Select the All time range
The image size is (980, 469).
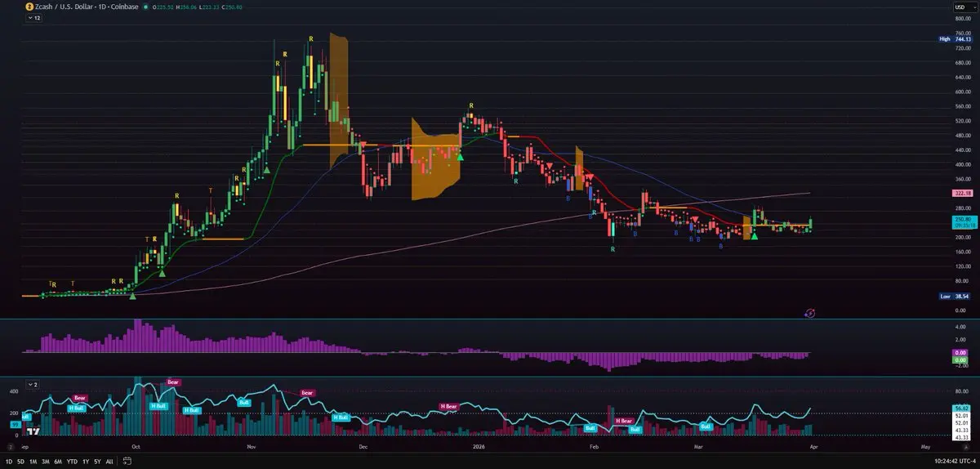coord(109,462)
